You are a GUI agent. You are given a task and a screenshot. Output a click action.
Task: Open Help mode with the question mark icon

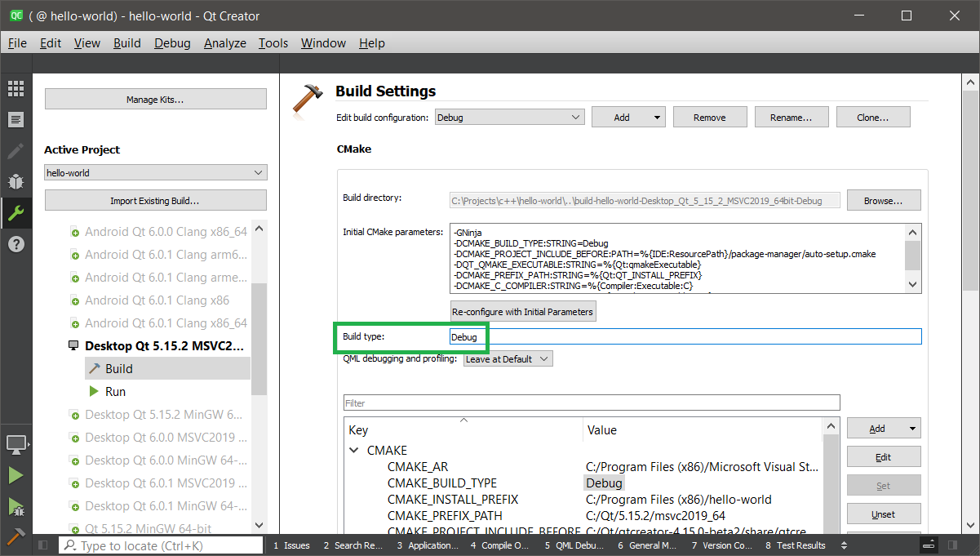(16, 244)
